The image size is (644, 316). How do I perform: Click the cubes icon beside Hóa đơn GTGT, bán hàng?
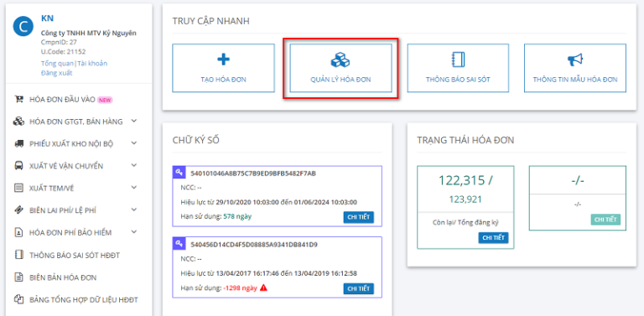18,121
